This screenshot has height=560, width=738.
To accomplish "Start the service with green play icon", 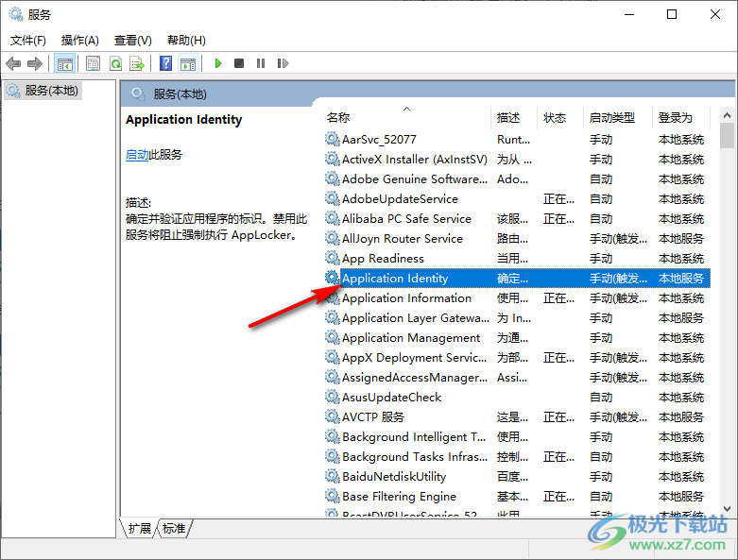I will pyautogui.click(x=217, y=63).
